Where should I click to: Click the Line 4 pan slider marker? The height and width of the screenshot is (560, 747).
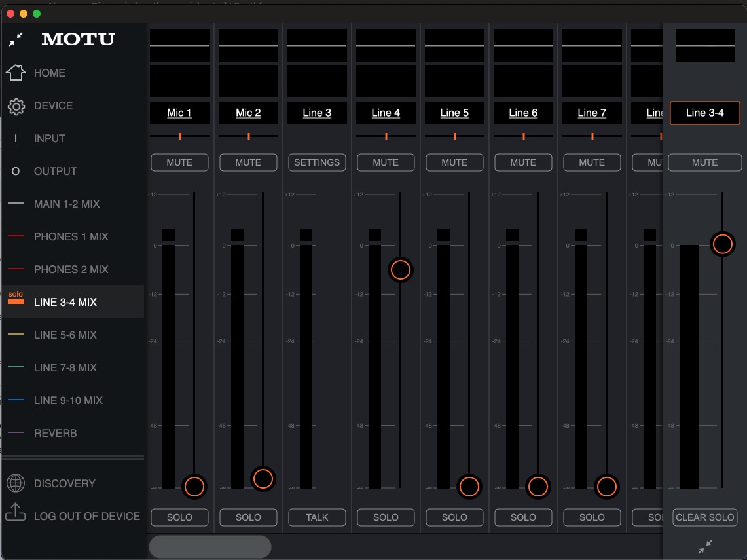click(386, 136)
